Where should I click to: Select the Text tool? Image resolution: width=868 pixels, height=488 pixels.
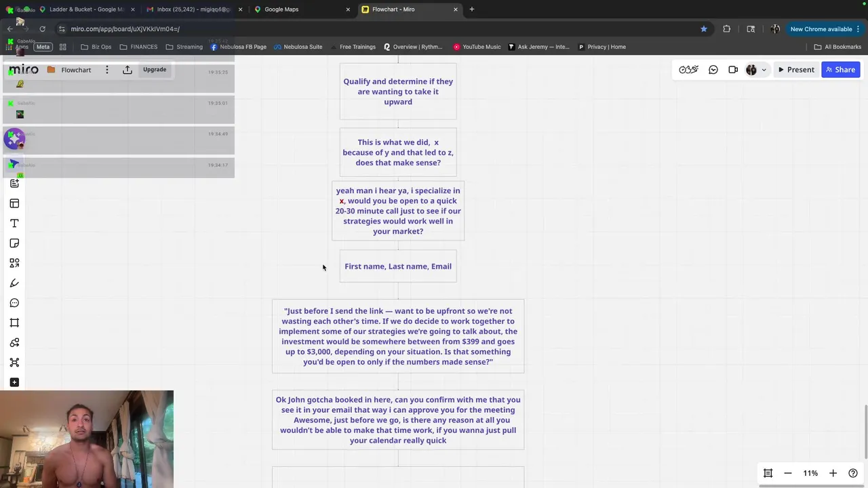14,223
